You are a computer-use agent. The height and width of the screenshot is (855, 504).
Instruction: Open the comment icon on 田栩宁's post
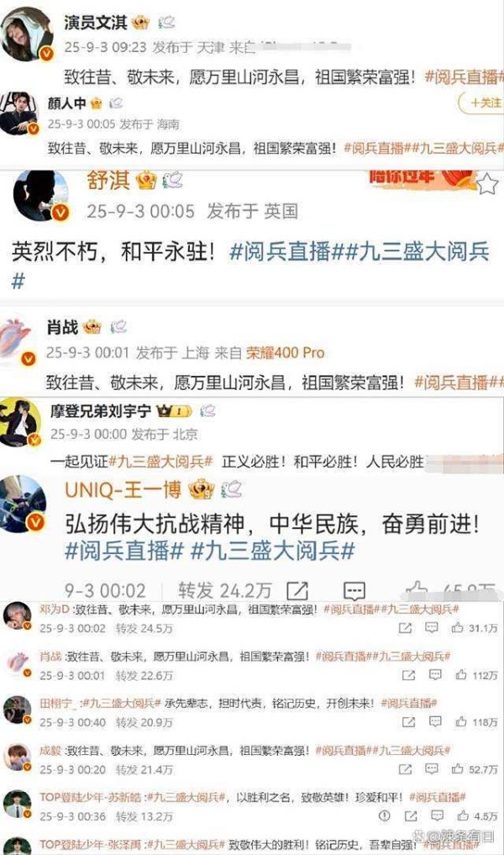click(x=435, y=722)
